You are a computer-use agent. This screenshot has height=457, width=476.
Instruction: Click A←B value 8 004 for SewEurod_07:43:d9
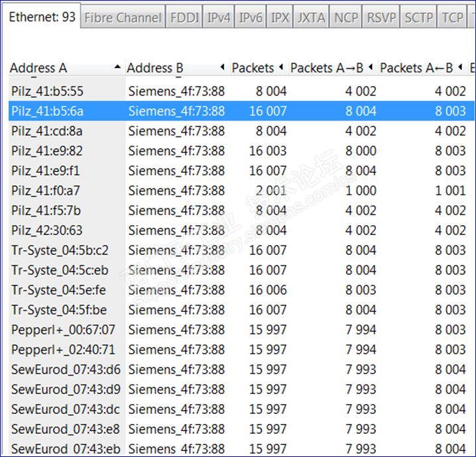450,389
